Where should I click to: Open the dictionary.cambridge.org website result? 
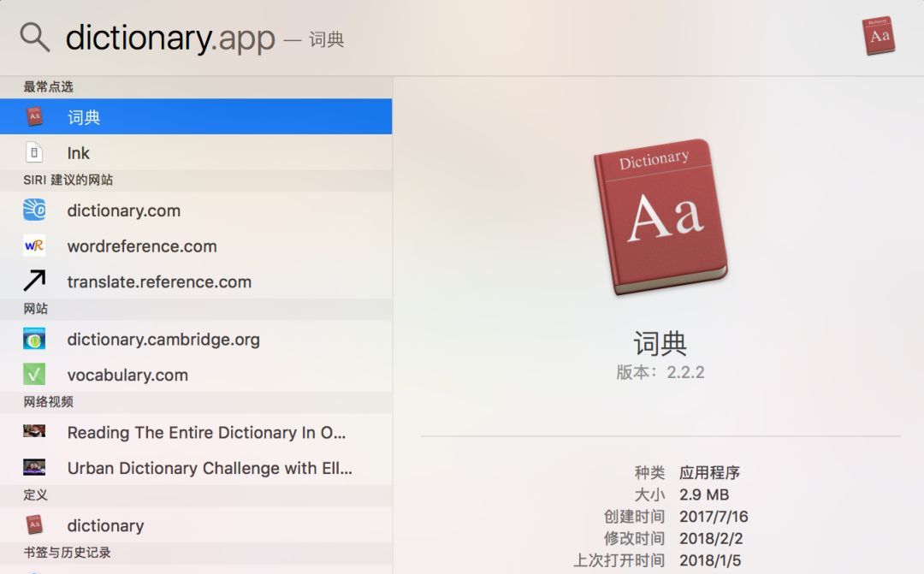click(x=163, y=340)
